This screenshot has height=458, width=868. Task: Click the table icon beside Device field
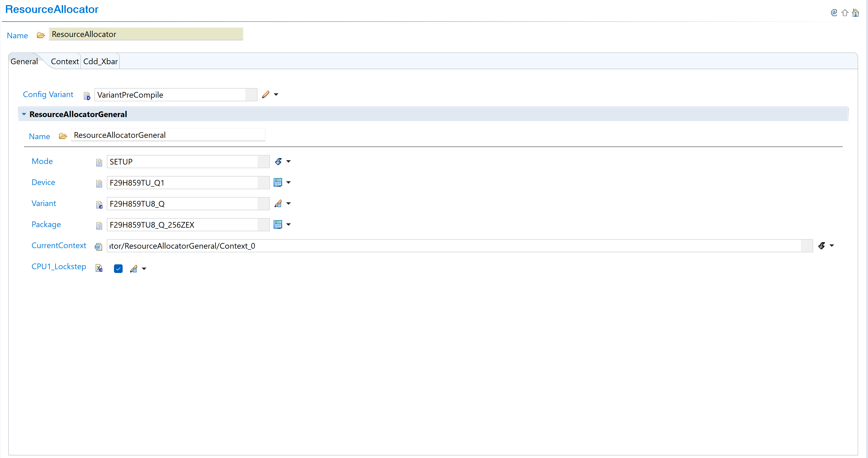pyautogui.click(x=278, y=182)
